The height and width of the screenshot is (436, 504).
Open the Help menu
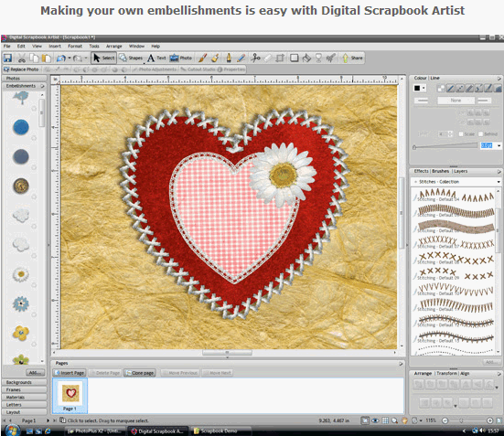pos(155,46)
